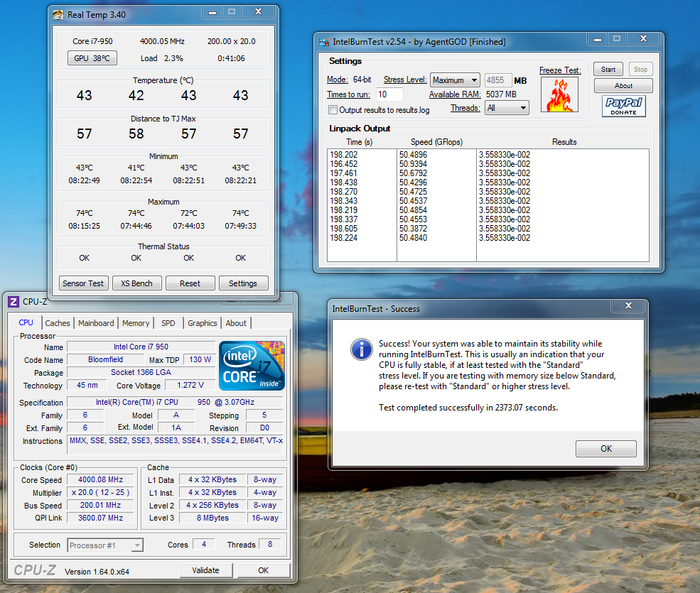The width and height of the screenshot is (700, 593).
Task: Click the blue info icon in Success dialog
Action: click(x=361, y=349)
